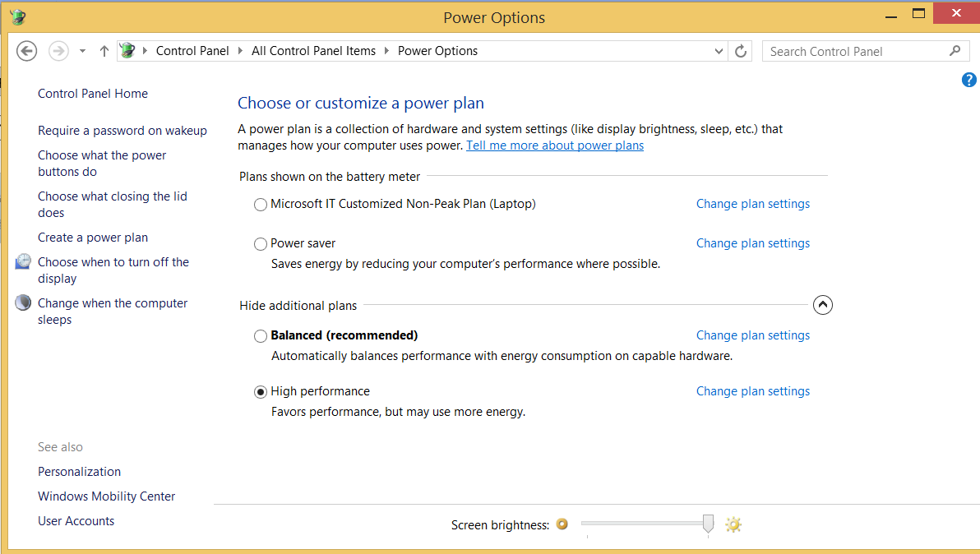Select the Power saver plan

click(261, 244)
